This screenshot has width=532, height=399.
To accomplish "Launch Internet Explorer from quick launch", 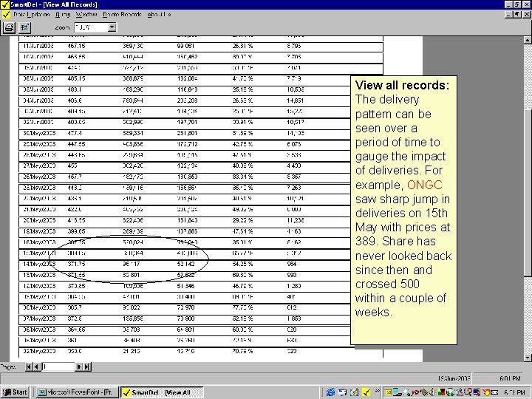I will click(330, 392).
